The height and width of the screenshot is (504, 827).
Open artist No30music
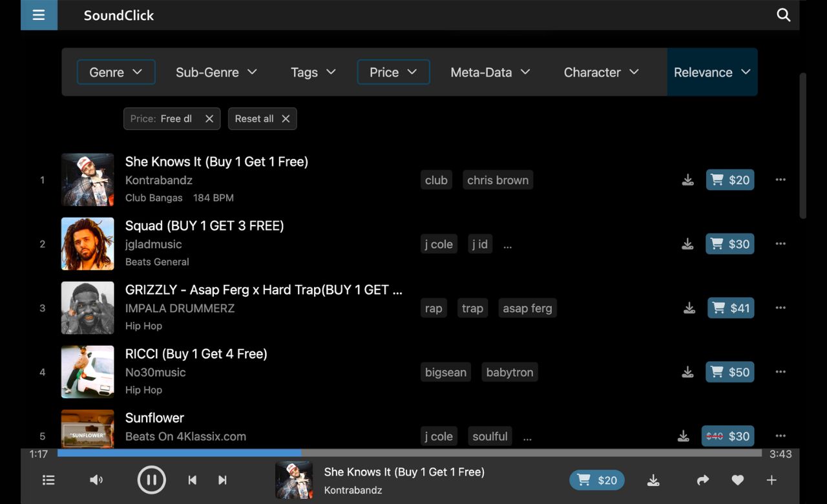tap(156, 372)
